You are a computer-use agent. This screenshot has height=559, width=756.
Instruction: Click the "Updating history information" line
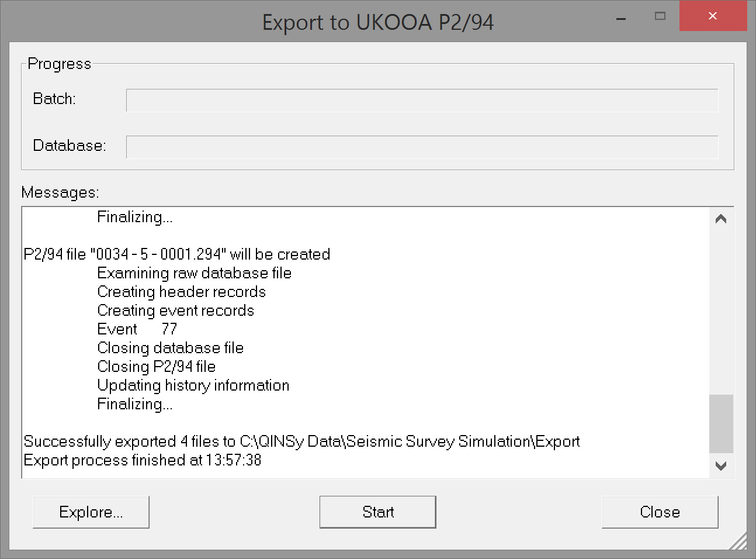coord(193,385)
